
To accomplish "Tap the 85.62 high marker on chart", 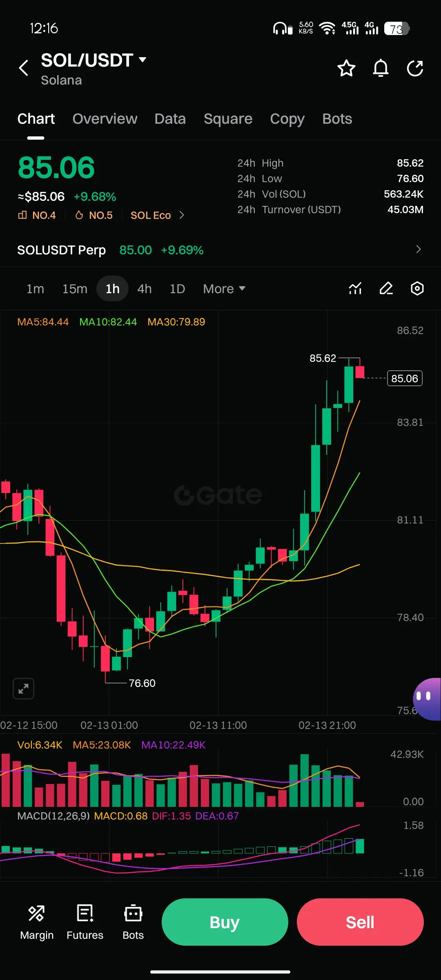I will tap(323, 358).
